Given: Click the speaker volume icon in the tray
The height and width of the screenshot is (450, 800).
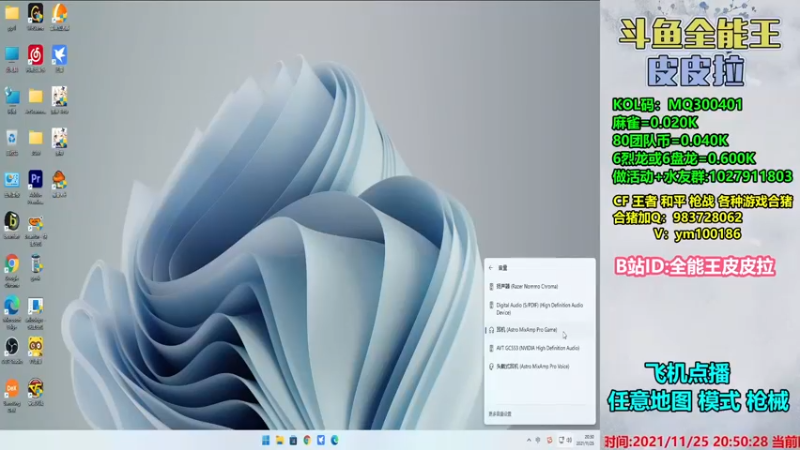Looking at the screenshot, I should (569, 440).
